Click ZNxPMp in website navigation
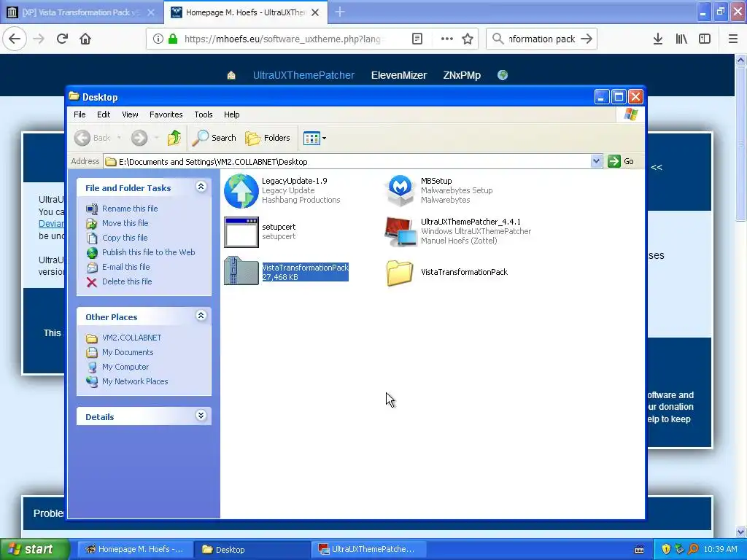This screenshot has width=747, height=560. (x=462, y=75)
